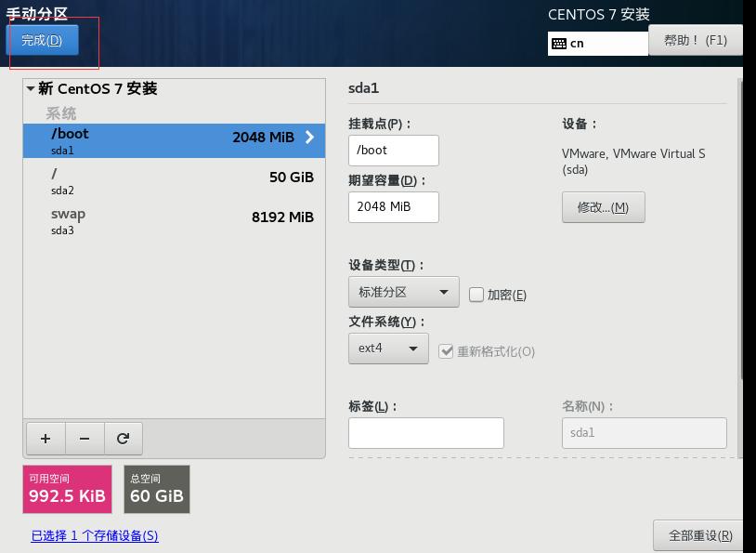Enable the 加密(E) encryption checkbox
The width and height of the screenshot is (756, 553).
[x=476, y=294]
